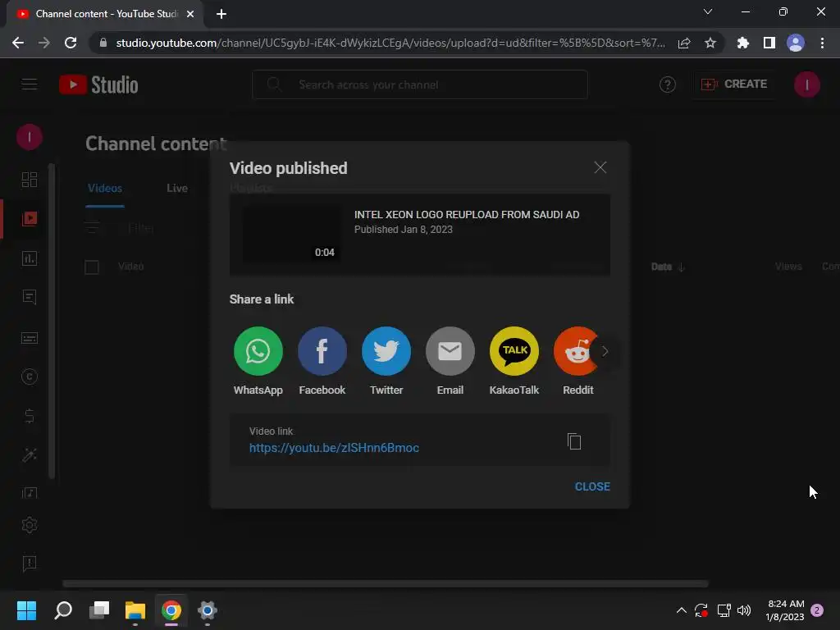840x630 pixels.
Task: Share the video via KakaoTalk
Action: tap(514, 351)
